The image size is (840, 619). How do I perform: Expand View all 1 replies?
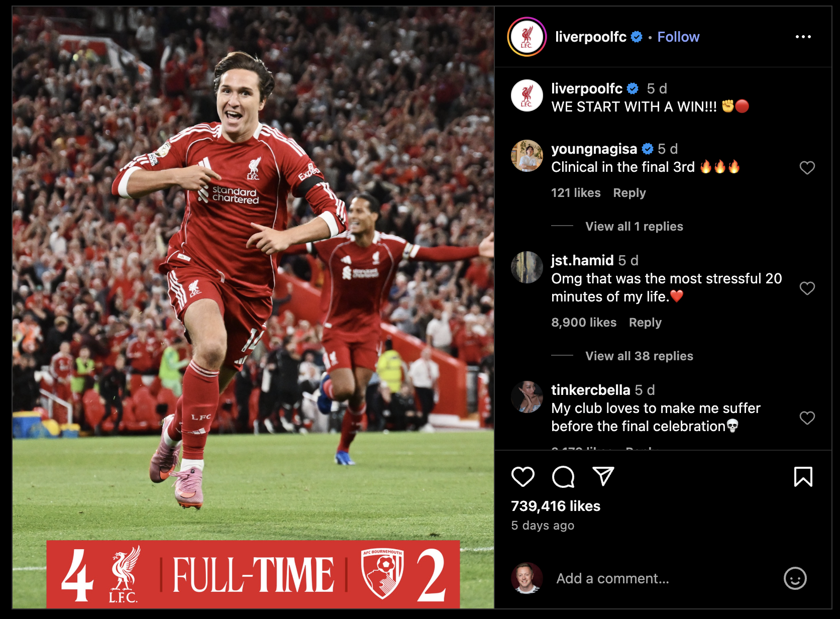click(x=634, y=227)
